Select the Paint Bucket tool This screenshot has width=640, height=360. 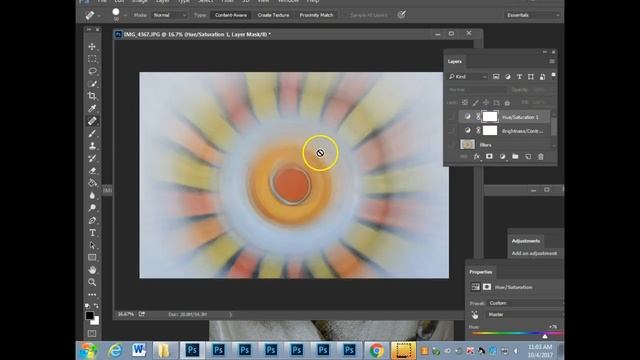point(92,183)
